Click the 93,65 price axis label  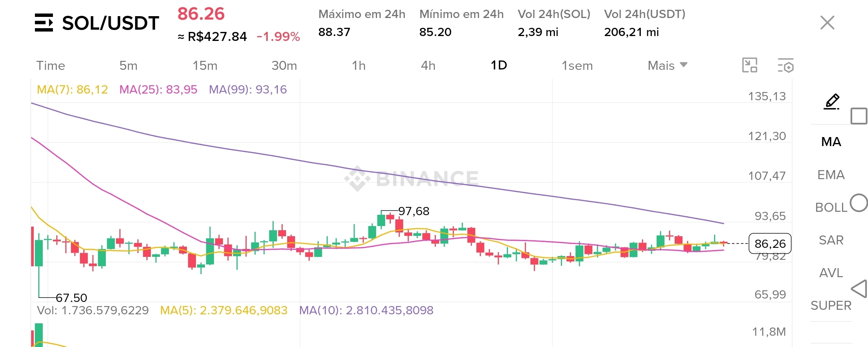[x=770, y=216]
